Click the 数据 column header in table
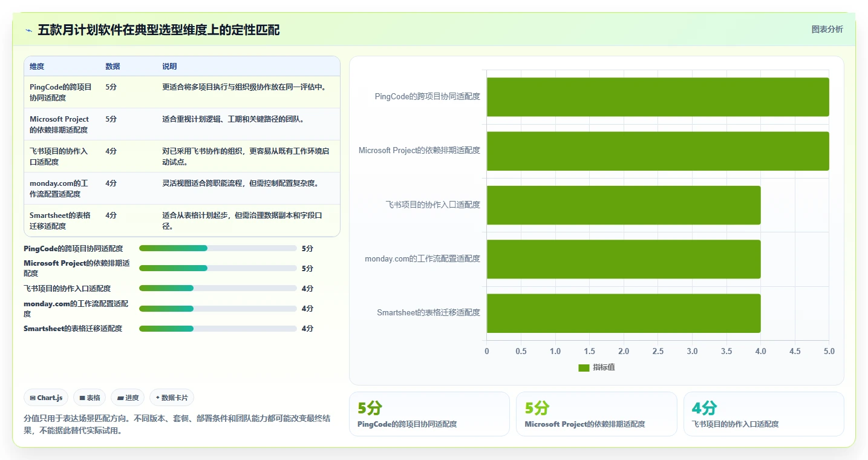 click(113, 67)
